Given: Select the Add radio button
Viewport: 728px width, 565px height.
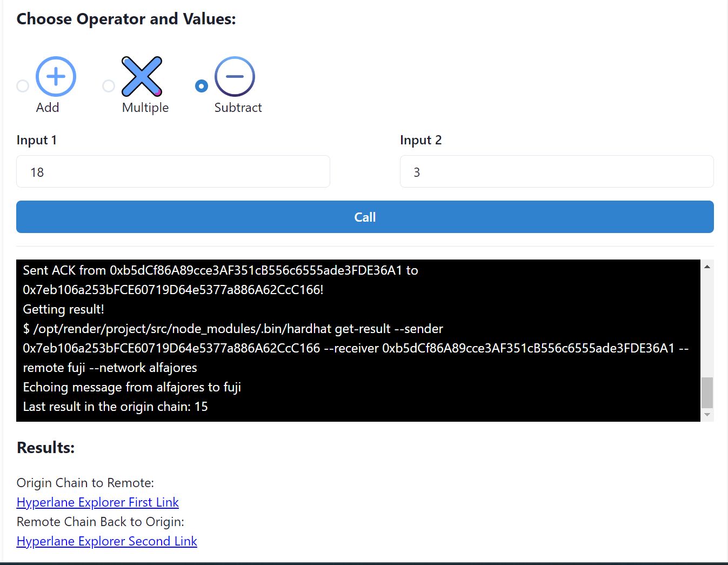Looking at the screenshot, I should click(23, 86).
